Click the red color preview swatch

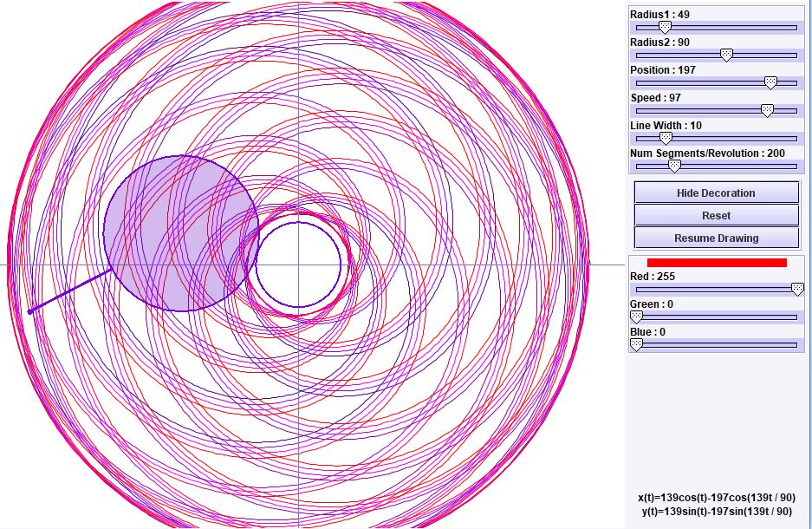717,263
